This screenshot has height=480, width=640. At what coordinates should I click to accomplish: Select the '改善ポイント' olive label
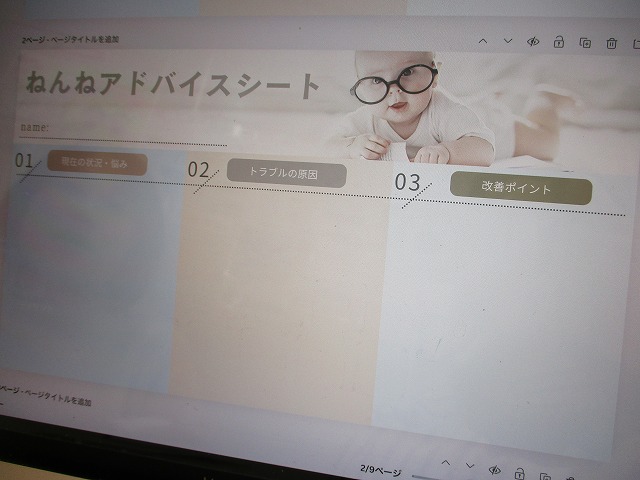point(521,188)
